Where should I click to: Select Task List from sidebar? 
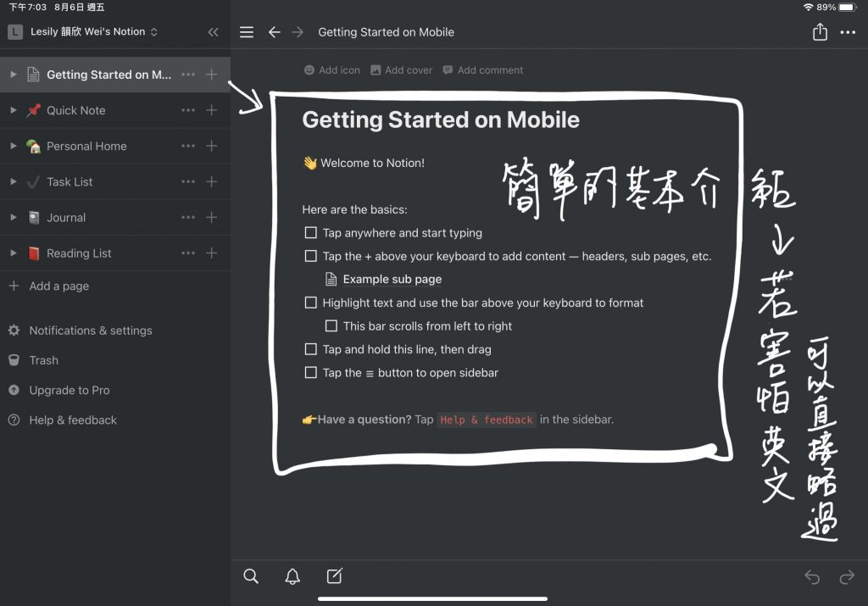tap(70, 182)
